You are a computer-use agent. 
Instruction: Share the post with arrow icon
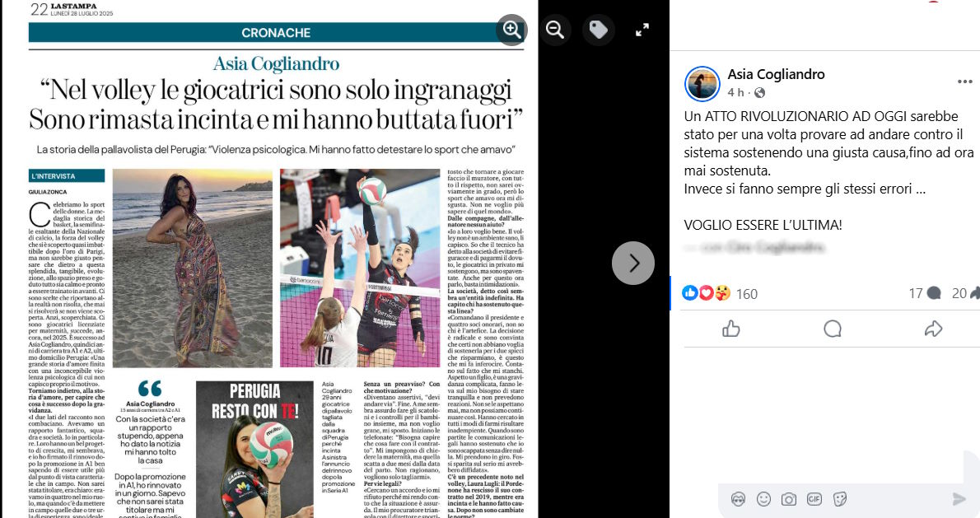[x=933, y=329]
